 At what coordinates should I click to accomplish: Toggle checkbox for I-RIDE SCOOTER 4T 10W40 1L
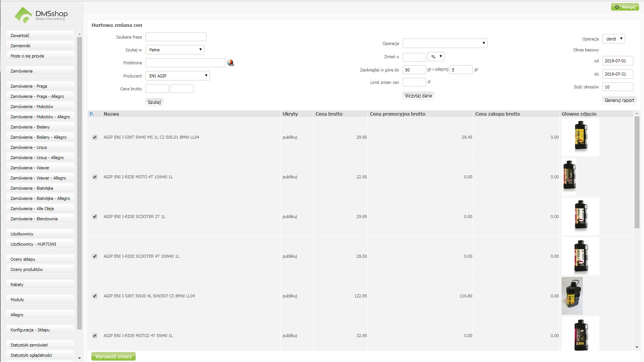(95, 256)
